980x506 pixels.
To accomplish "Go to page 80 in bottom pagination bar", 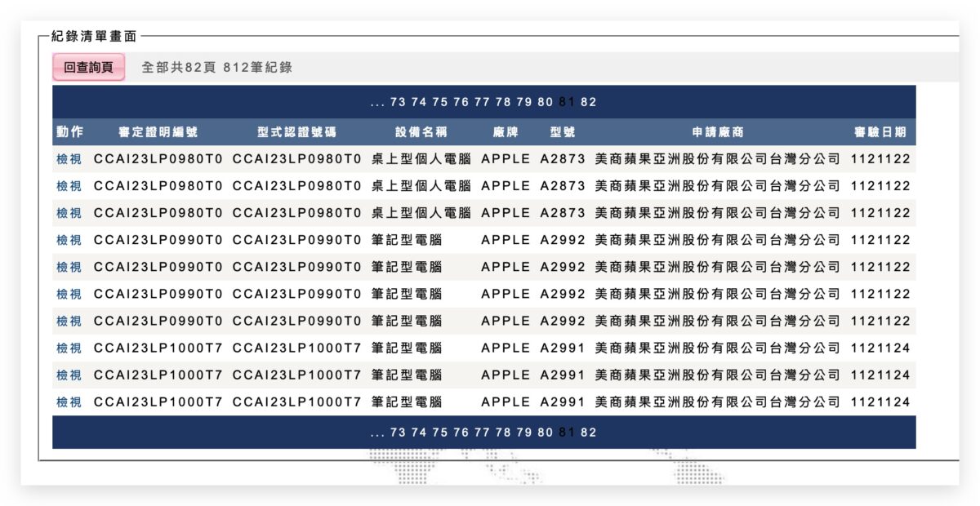I will (546, 433).
